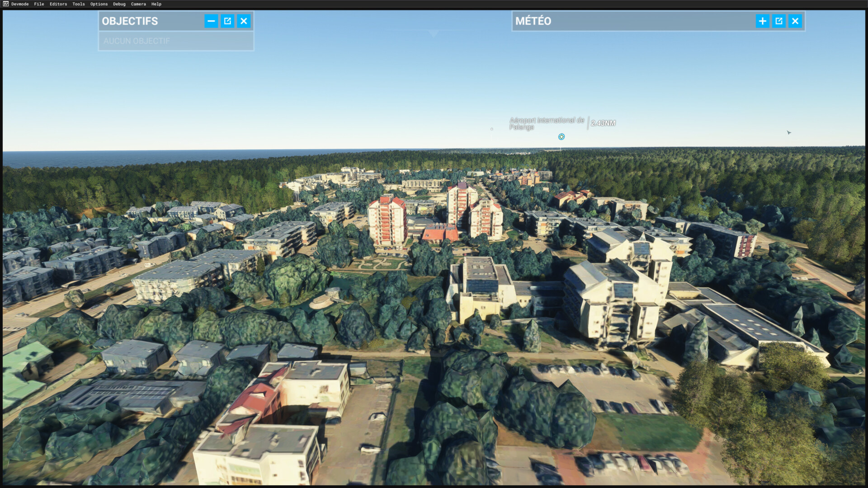Open the Help menu
Viewport: 868px width, 488px height.
pyautogui.click(x=156, y=4)
